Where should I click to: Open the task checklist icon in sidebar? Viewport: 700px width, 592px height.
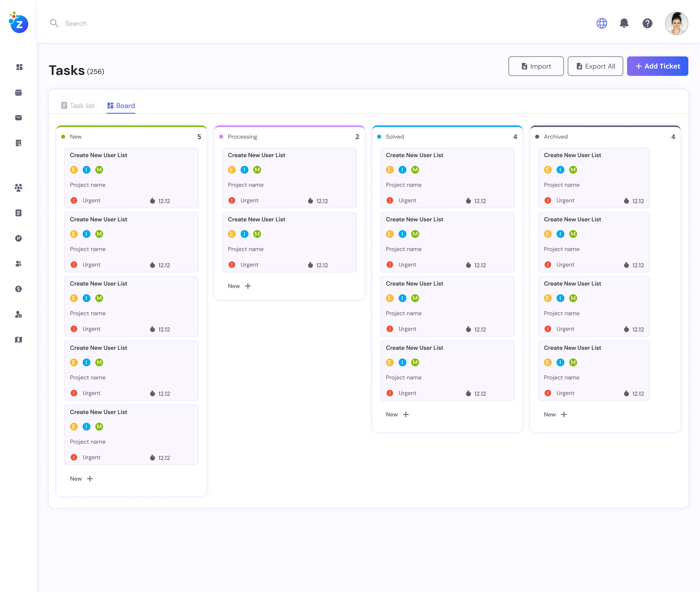18,143
